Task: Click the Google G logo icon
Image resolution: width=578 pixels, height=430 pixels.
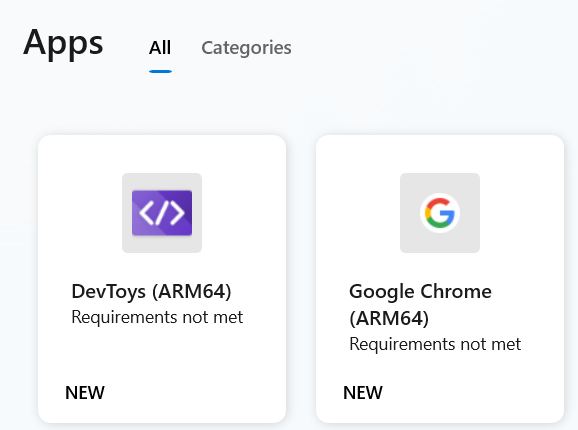Action: 440,213
